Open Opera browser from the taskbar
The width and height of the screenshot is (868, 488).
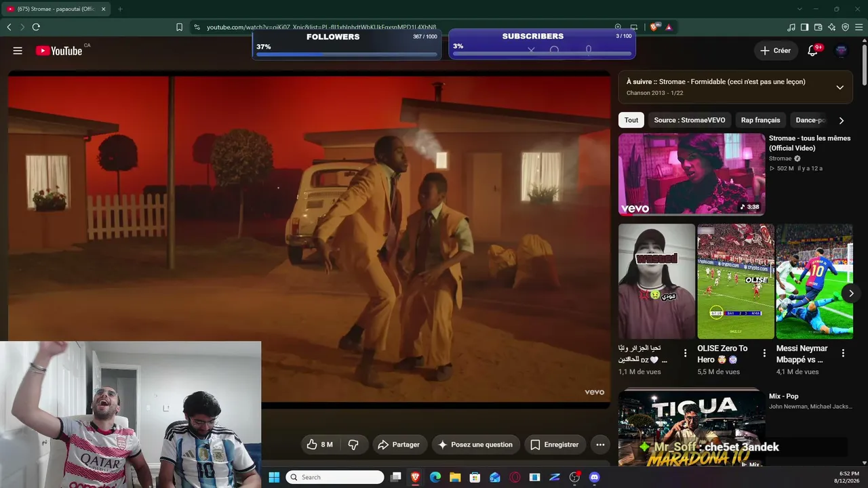pyautogui.click(x=515, y=477)
